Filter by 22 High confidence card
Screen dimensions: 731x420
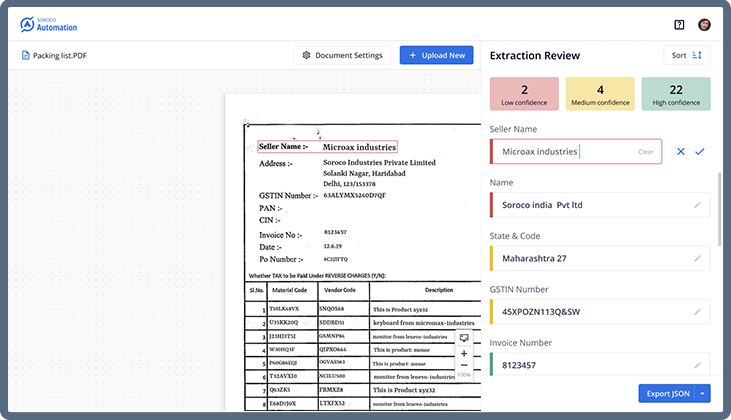[x=676, y=94]
